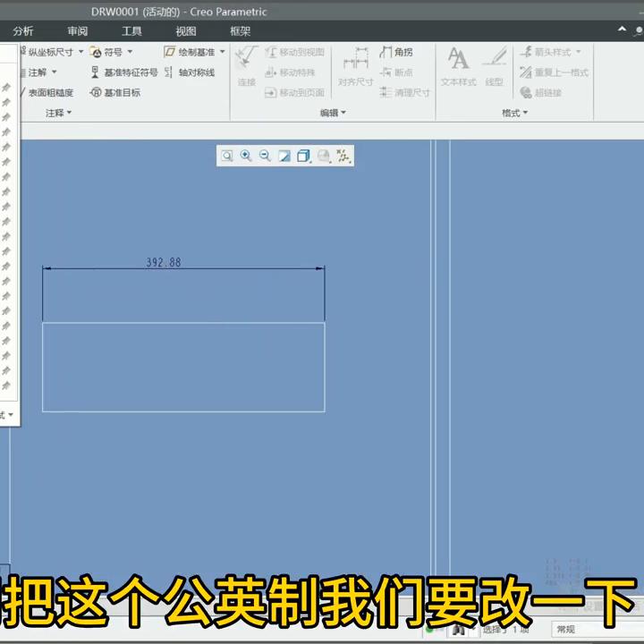Select the 392.88 dimension text
Screen dimensions: 644x644
[x=164, y=262]
